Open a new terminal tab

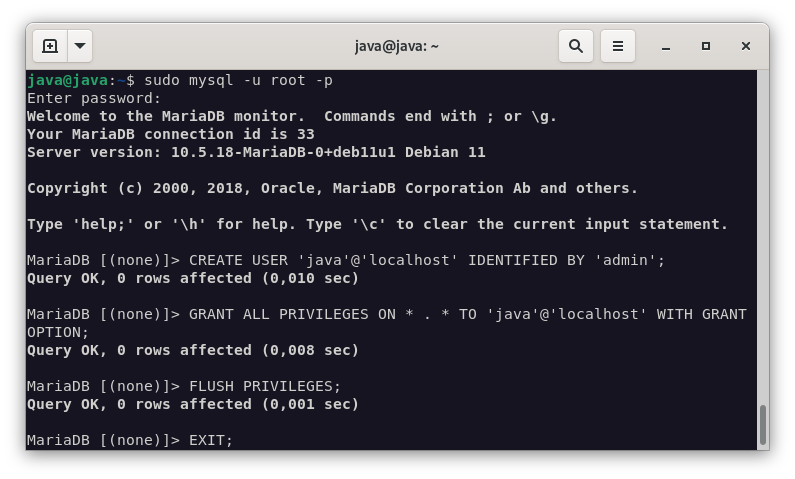[50, 46]
